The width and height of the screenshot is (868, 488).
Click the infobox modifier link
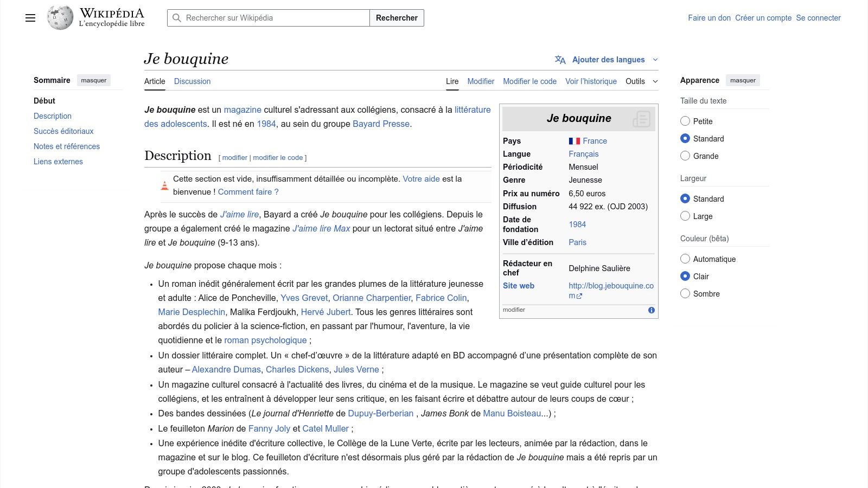(514, 310)
